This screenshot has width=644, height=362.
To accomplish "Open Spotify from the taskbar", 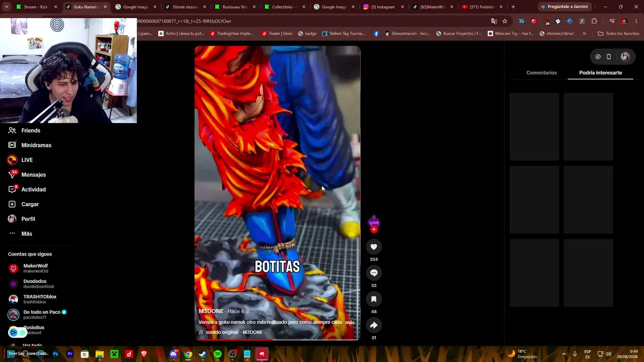I will tap(217, 354).
